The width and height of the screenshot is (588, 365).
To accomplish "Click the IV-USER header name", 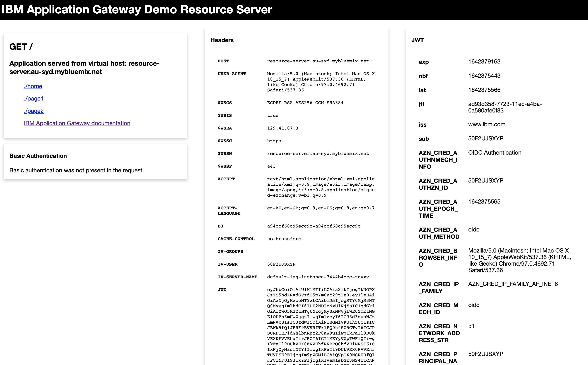I will pos(227,264).
